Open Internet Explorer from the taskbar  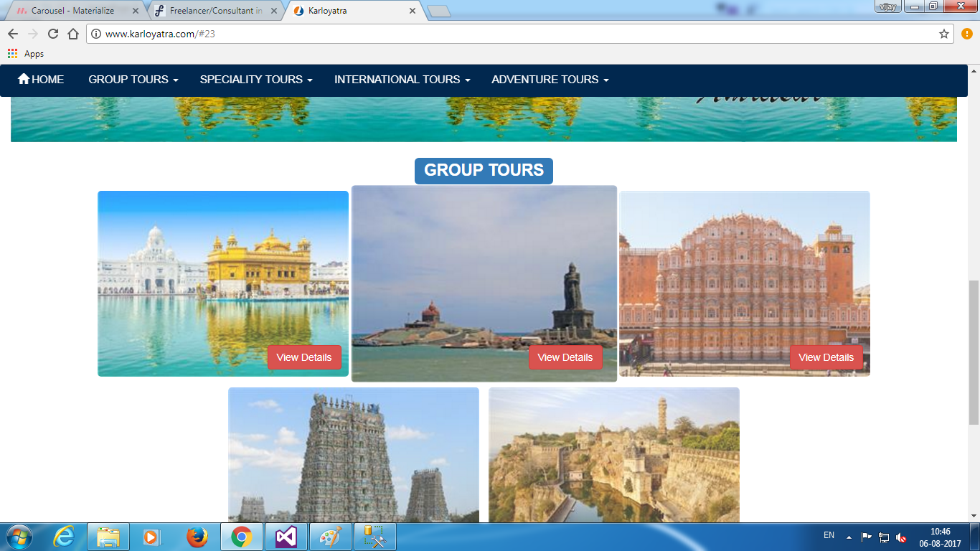[64, 537]
